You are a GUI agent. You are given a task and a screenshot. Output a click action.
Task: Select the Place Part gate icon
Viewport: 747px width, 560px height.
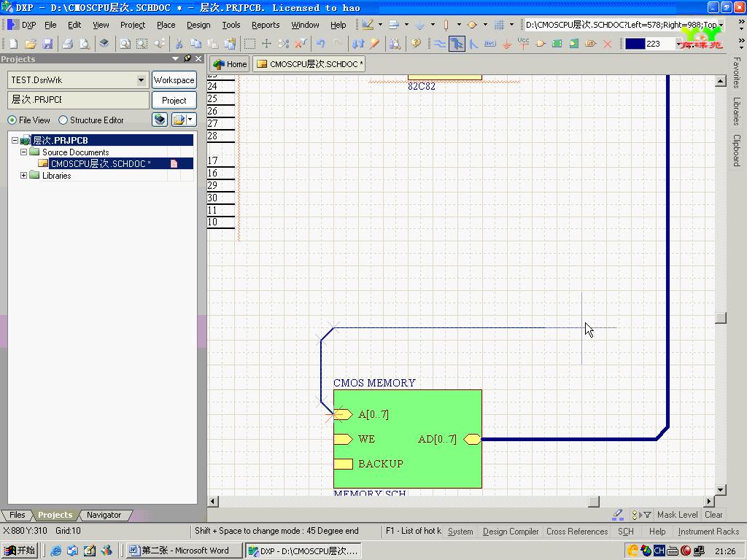click(x=541, y=44)
